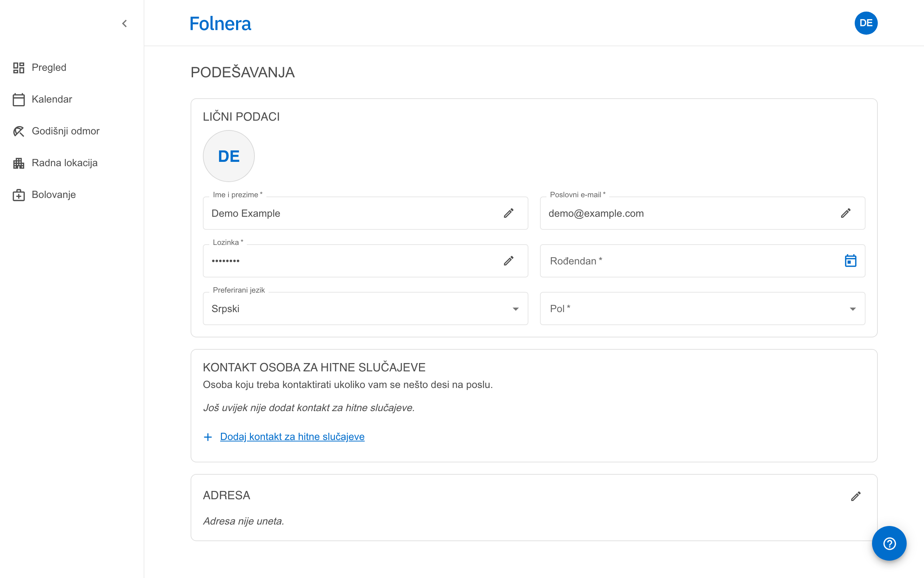Edit the Adresa section pencil icon
The image size is (924, 578).
click(x=856, y=496)
